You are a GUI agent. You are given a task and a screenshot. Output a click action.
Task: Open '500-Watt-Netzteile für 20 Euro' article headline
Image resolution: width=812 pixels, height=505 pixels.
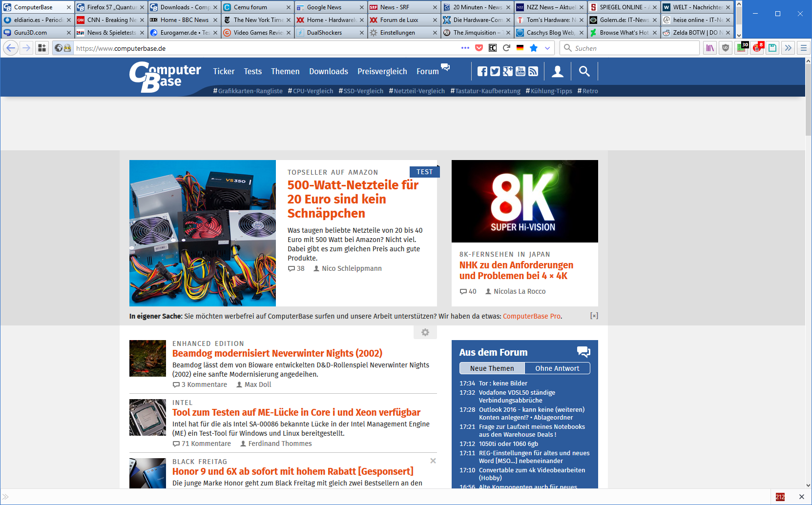353,199
